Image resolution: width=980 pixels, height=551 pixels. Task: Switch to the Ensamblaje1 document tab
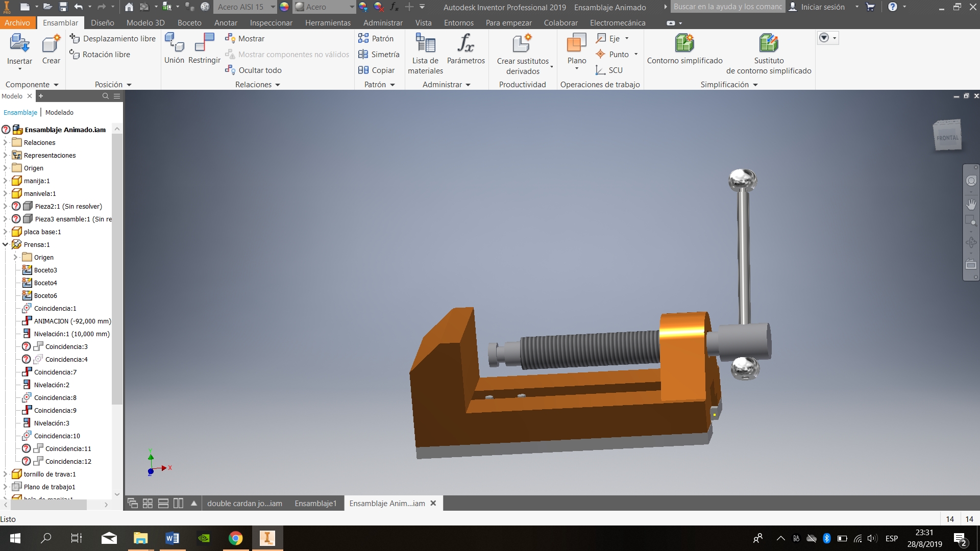point(315,504)
